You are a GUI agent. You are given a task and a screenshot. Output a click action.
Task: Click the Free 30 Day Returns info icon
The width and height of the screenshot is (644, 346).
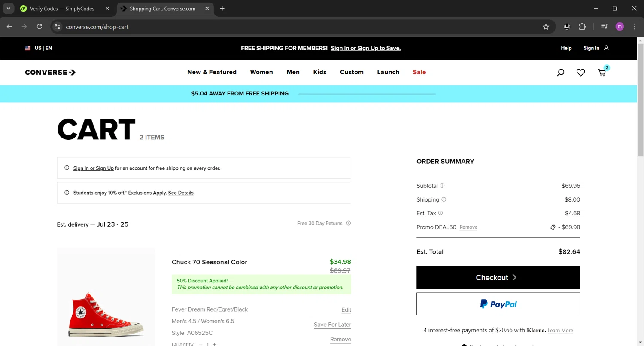point(349,223)
